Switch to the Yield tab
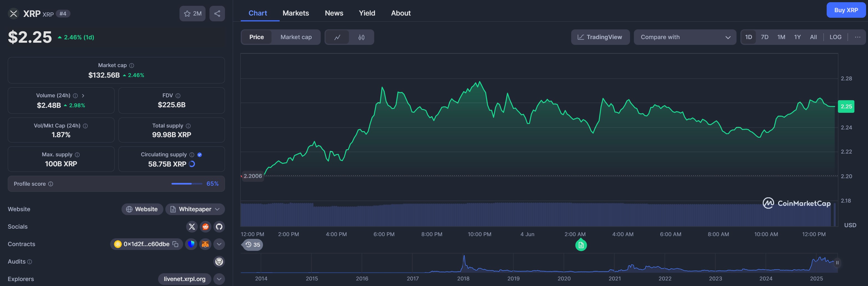The width and height of the screenshot is (868, 286). (367, 13)
